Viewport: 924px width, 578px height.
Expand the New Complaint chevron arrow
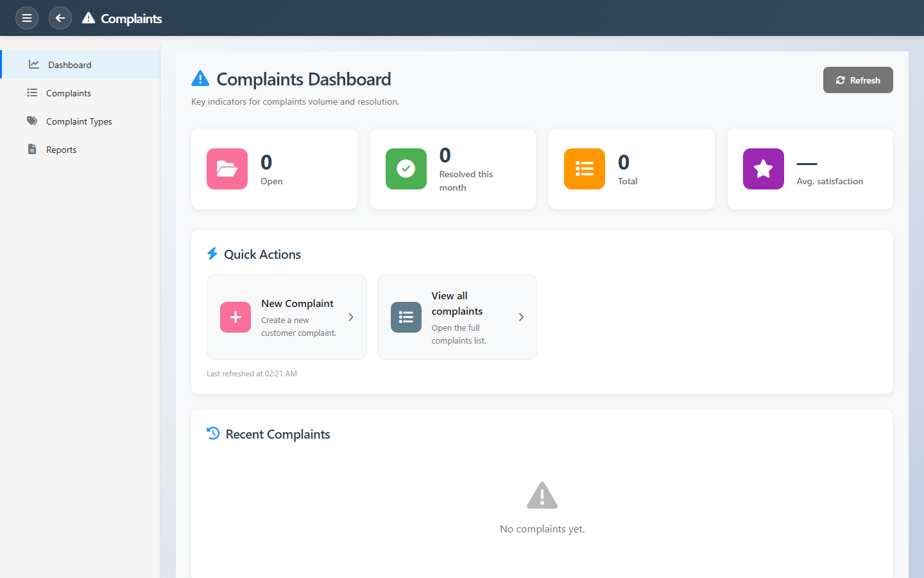pyautogui.click(x=351, y=317)
